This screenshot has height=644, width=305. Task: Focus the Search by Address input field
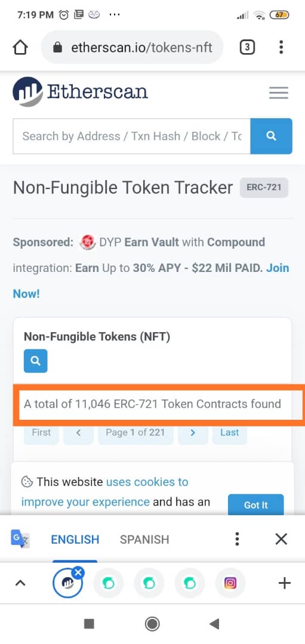click(x=131, y=136)
